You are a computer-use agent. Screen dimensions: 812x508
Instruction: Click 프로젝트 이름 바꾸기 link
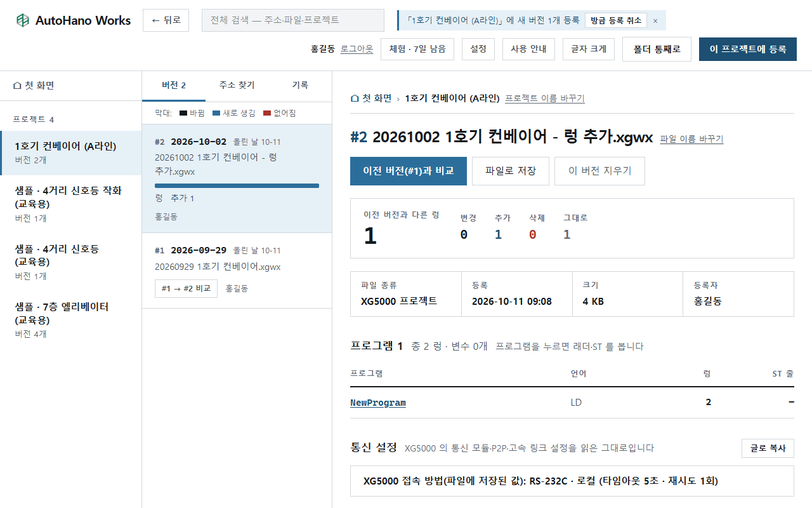click(x=545, y=98)
